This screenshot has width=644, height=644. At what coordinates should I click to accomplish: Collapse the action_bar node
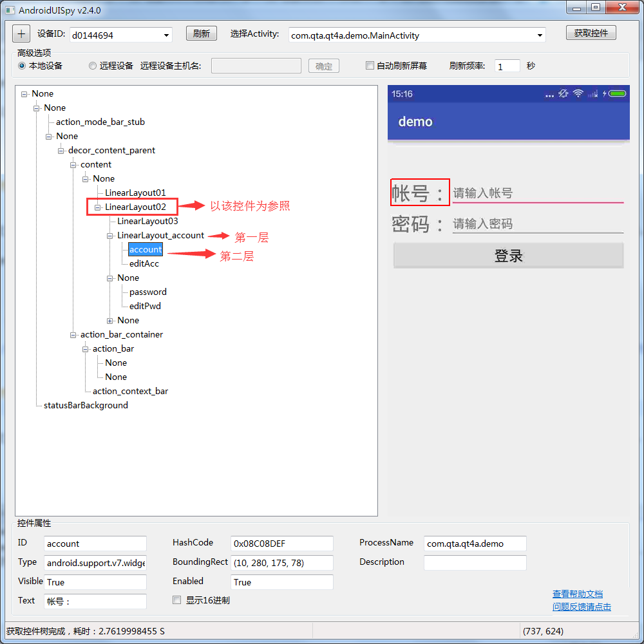86,349
